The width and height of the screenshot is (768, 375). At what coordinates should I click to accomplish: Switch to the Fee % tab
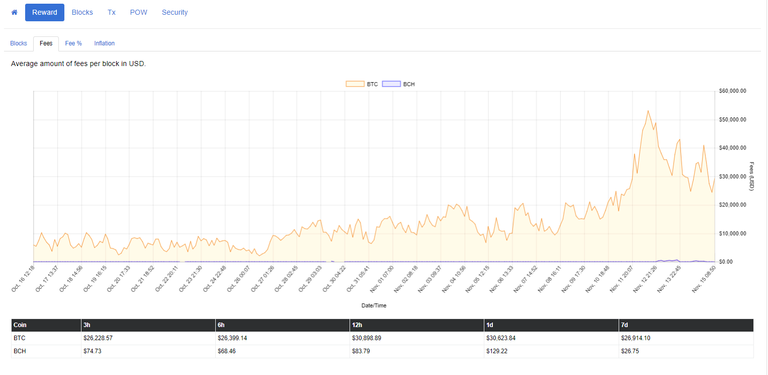[73, 44]
